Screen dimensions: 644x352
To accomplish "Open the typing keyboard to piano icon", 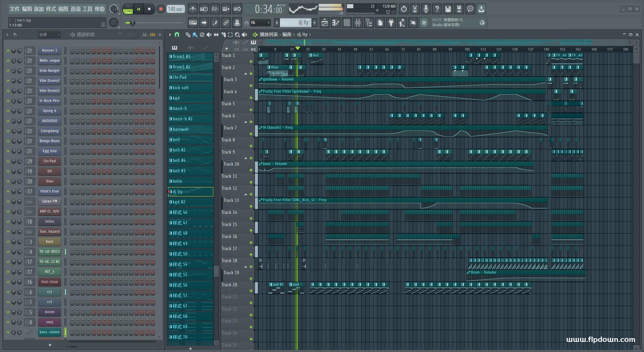I will click(x=193, y=23).
